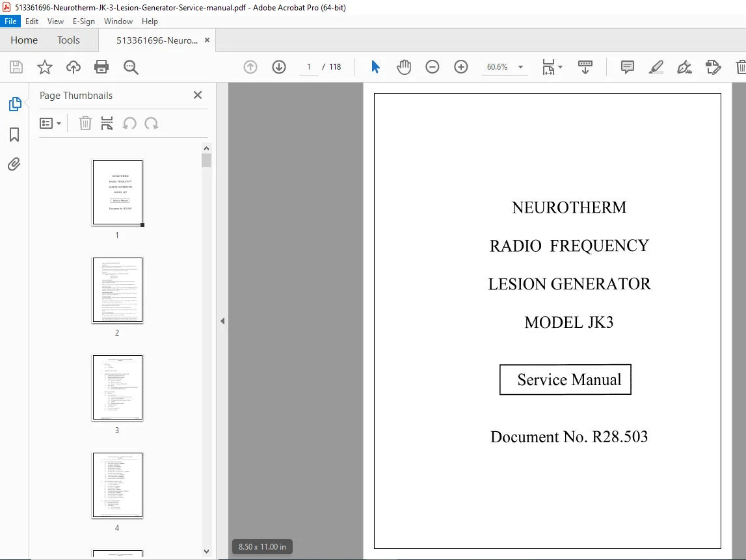Switch to the Tools tab

pyautogui.click(x=68, y=40)
